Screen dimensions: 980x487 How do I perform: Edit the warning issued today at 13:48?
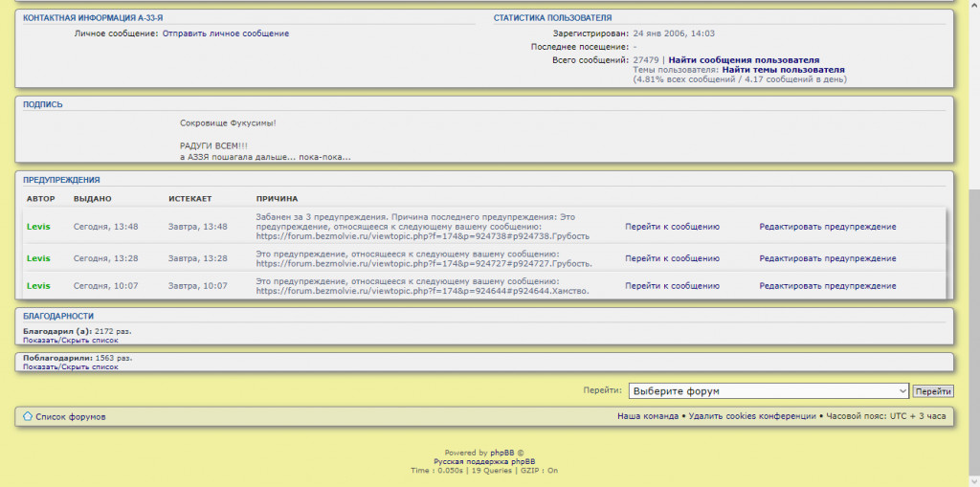[x=828, y=227]
